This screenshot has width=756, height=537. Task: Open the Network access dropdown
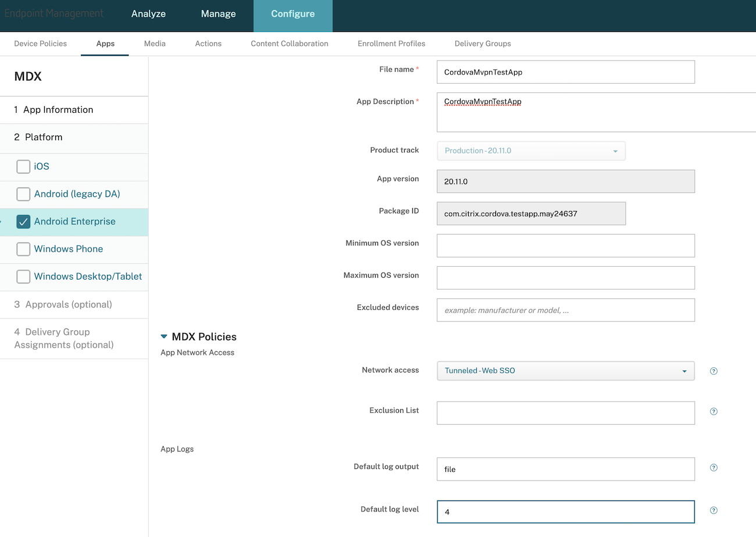point(565,371)
